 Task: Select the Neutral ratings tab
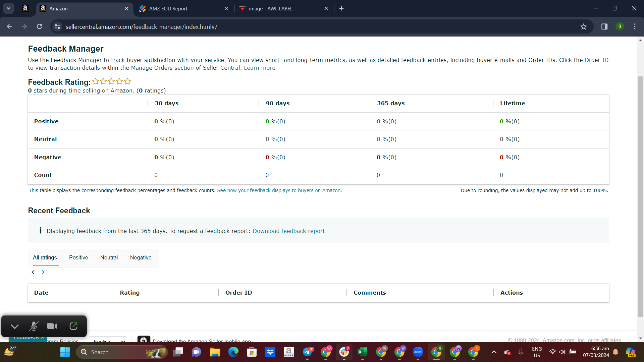[x=109, y=257]
